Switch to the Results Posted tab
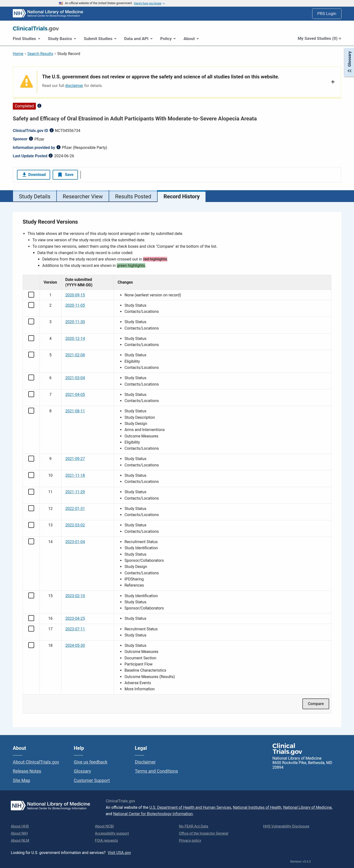The image size is (354, 868). pyautogui.click(x=133, y=196)
